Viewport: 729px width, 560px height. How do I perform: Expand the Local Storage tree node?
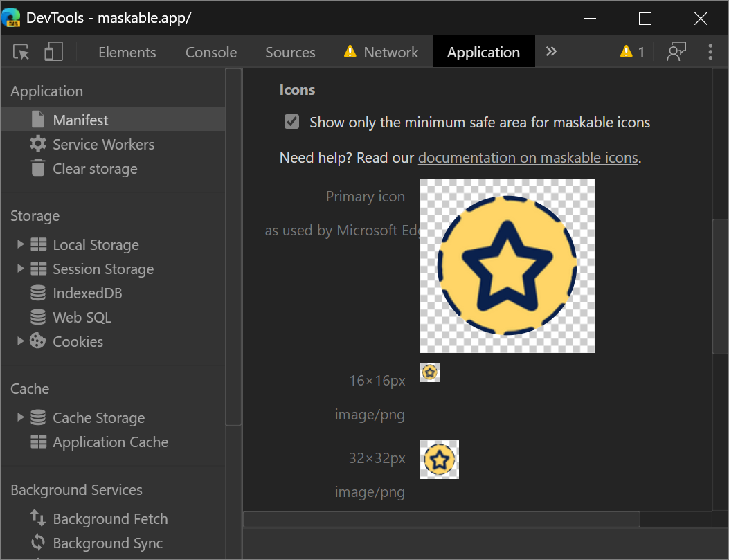[21, 245]
